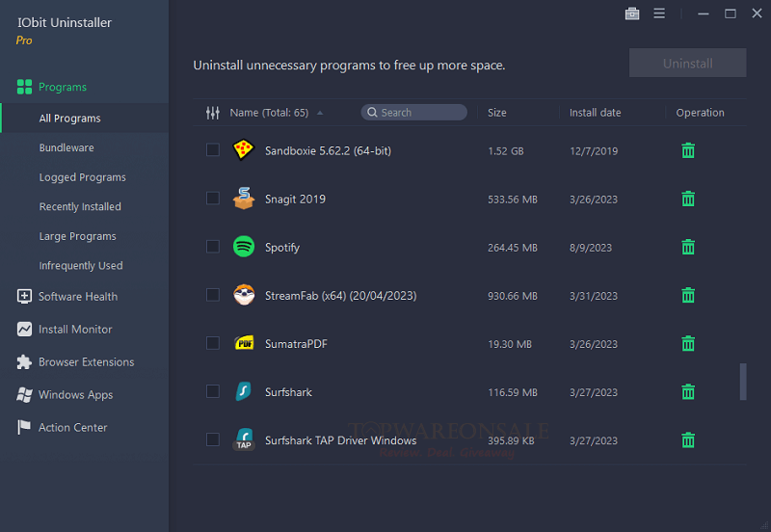Tick the StreamFab (x64) checkbox
This screenshot has height=532, width=771.
[x=213, y=295]
